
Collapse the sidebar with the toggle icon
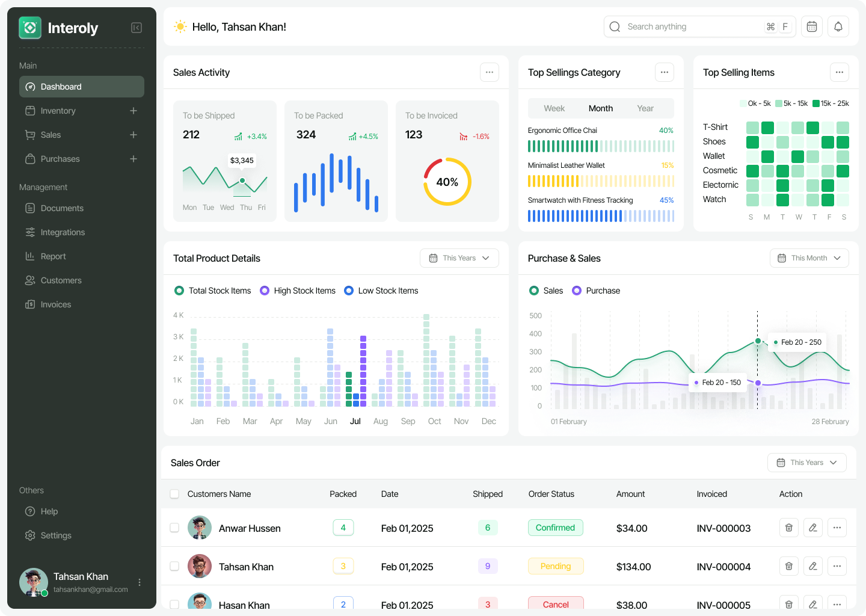[x=136, y=27]
